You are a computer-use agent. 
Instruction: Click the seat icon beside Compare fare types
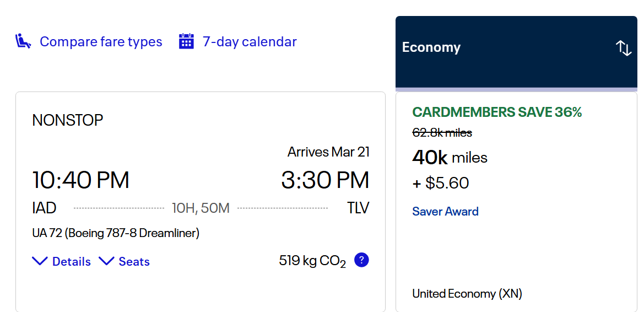click(x=23, y=41)
